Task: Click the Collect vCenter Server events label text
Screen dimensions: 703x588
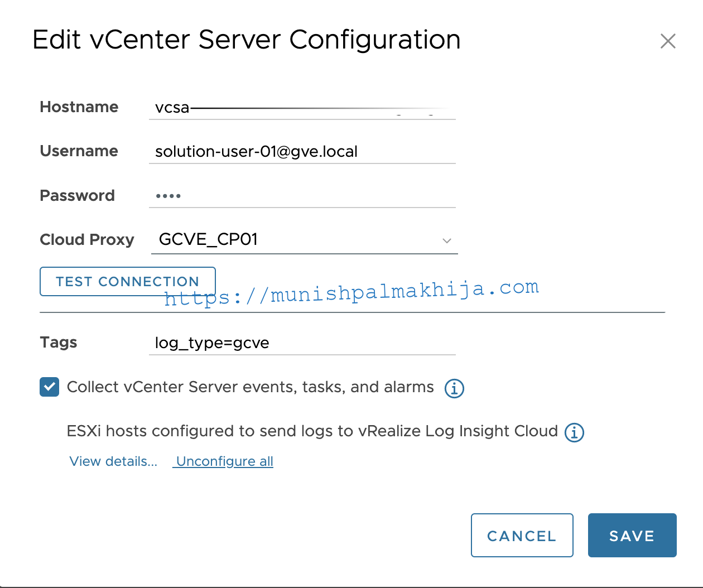Action: pos(251,387)
